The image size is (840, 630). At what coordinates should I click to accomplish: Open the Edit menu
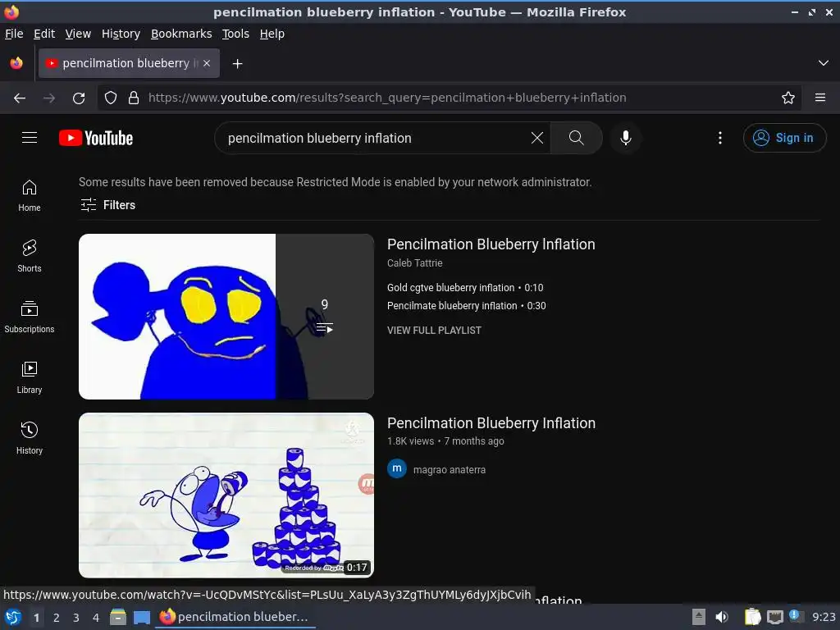[x=44, y=34]
